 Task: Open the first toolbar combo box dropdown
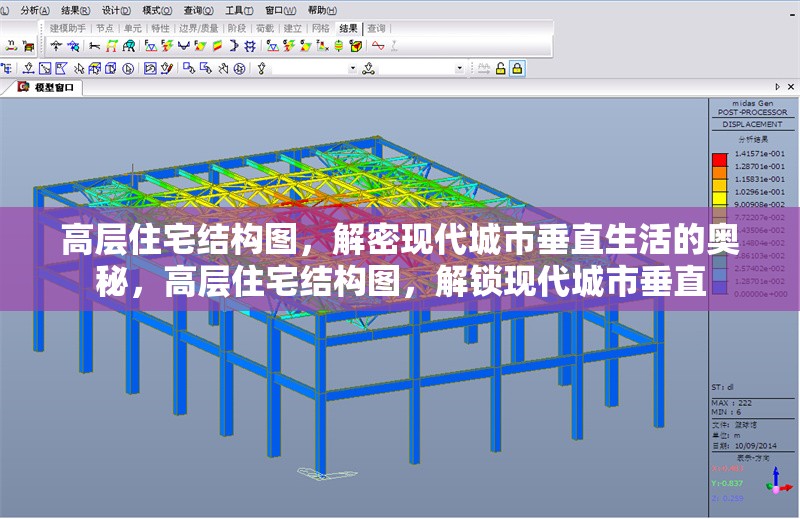point(354,68)
